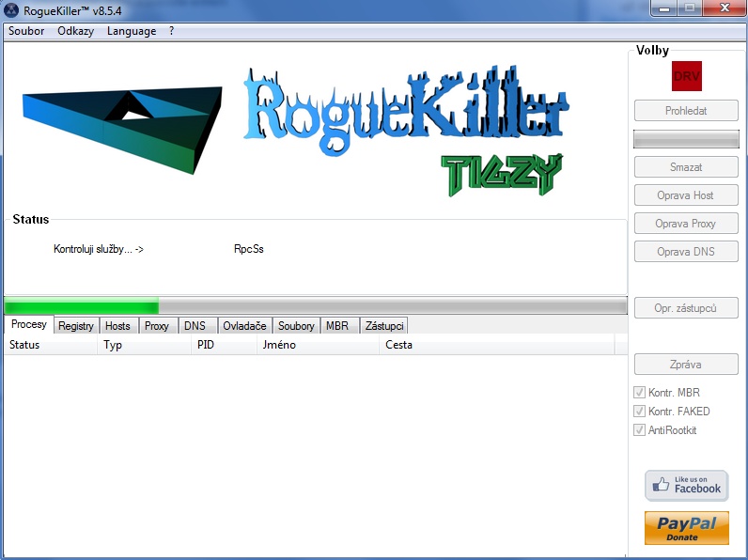Switch to the Ovladače tab
Image resolution: width=748 pixels, height=560 pixels.
click(245, 326)
